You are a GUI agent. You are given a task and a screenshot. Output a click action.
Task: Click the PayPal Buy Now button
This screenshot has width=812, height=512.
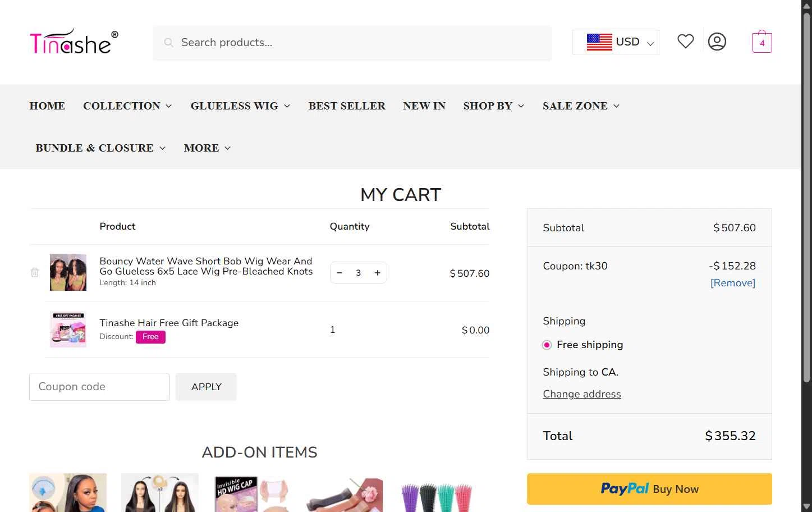tap(649, 489)
